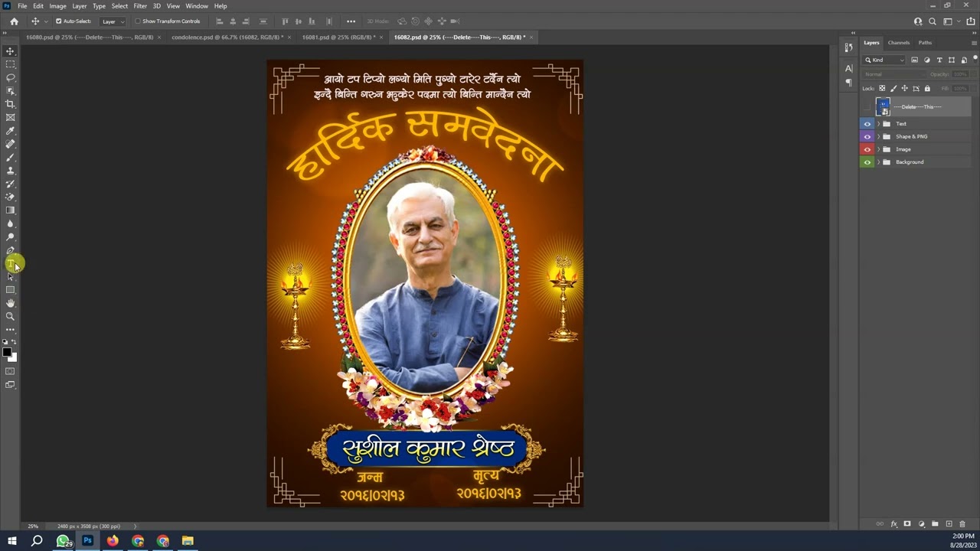
Task: Open the History panel icon
Action: [848, 47]
